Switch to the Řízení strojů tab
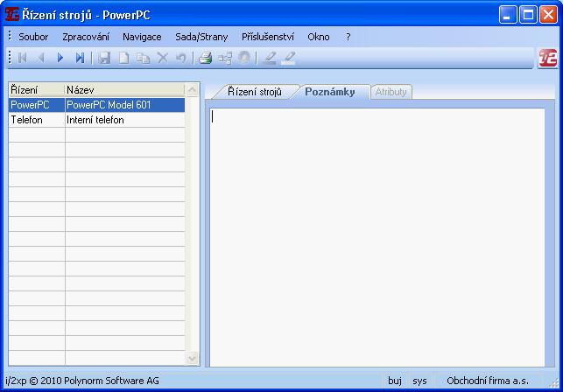 tap(255, 92)
